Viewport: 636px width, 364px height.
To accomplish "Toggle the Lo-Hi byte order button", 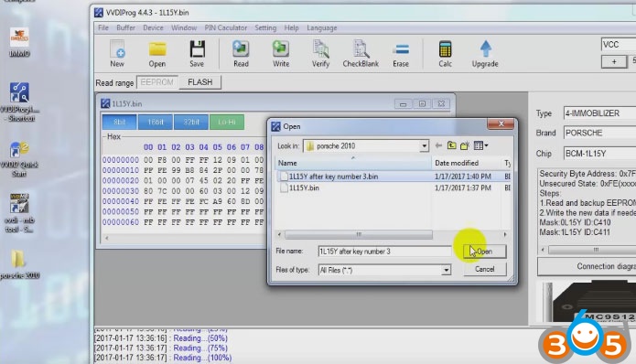I will (227, 122).
